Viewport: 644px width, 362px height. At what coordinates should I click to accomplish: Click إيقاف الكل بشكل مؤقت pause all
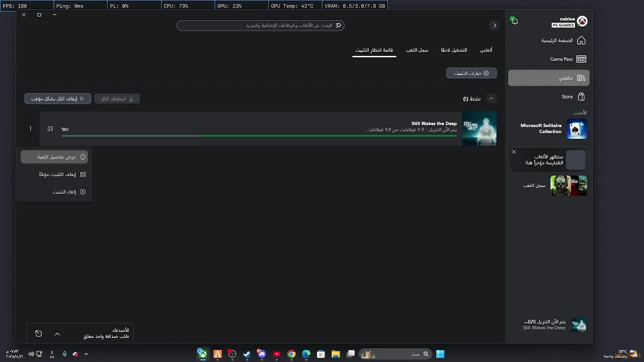(58, 99)
